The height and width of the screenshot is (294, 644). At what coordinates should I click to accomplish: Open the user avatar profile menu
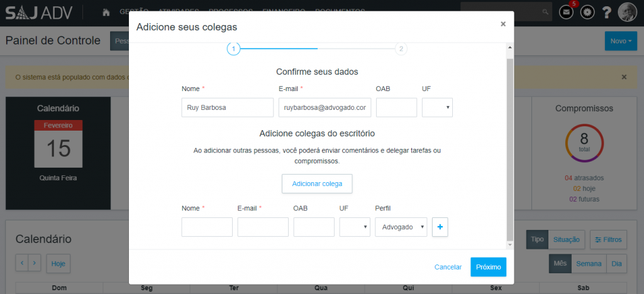627,13
